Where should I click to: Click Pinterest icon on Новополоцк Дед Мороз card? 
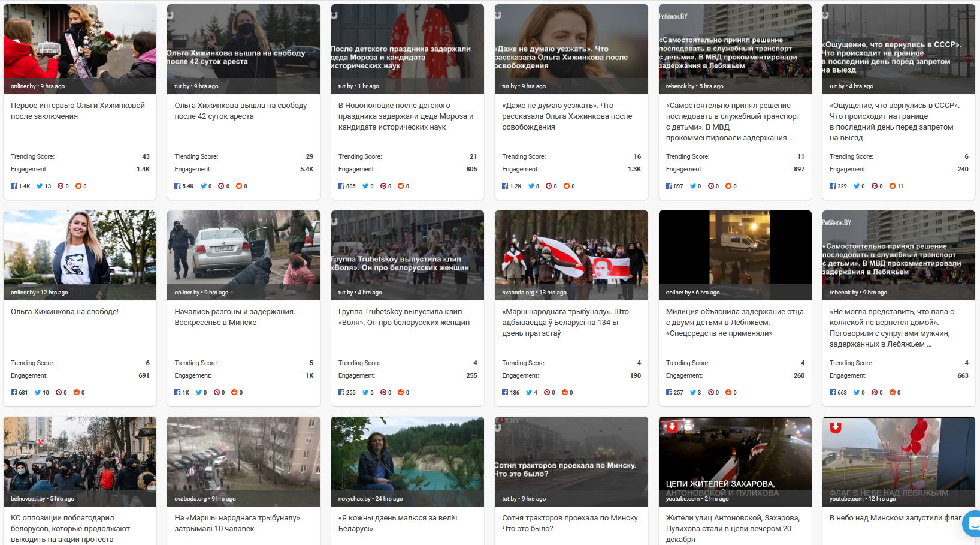[383, 186]
